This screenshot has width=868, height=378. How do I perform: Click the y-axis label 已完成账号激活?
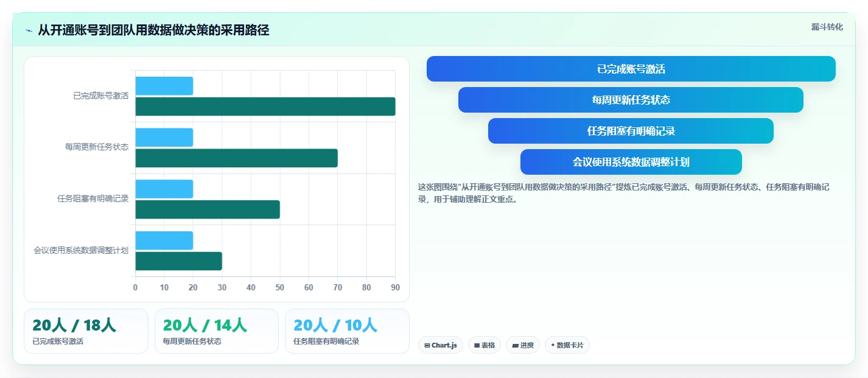(100, 96)
